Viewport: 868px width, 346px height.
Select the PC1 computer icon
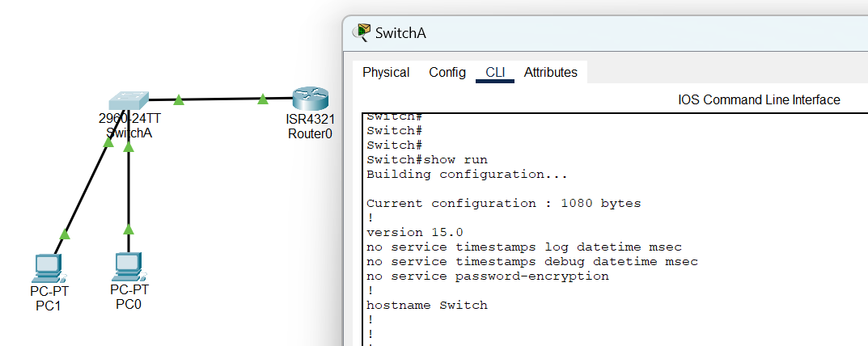[51, 269]
